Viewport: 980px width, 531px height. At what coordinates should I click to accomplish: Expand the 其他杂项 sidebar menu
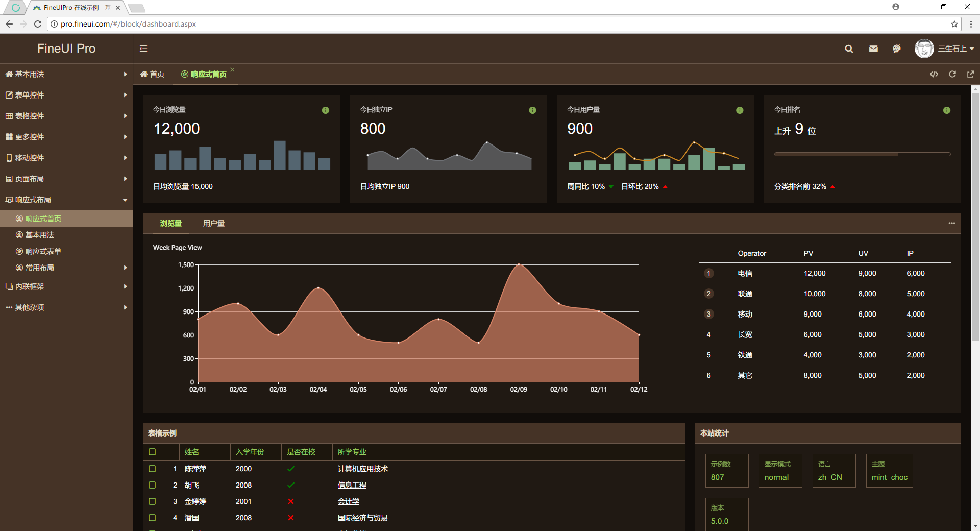coord(66,307)
